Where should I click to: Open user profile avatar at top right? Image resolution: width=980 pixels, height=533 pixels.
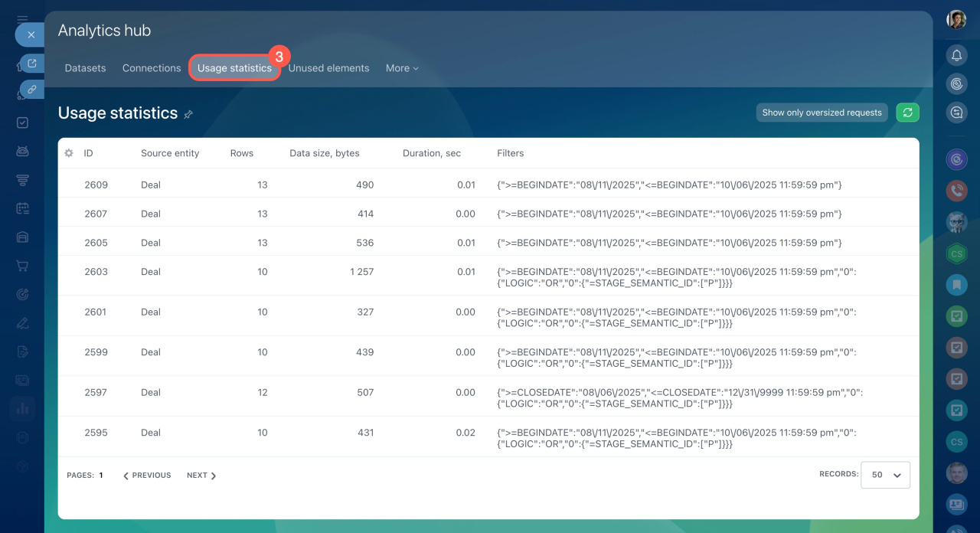pos(956,20)
